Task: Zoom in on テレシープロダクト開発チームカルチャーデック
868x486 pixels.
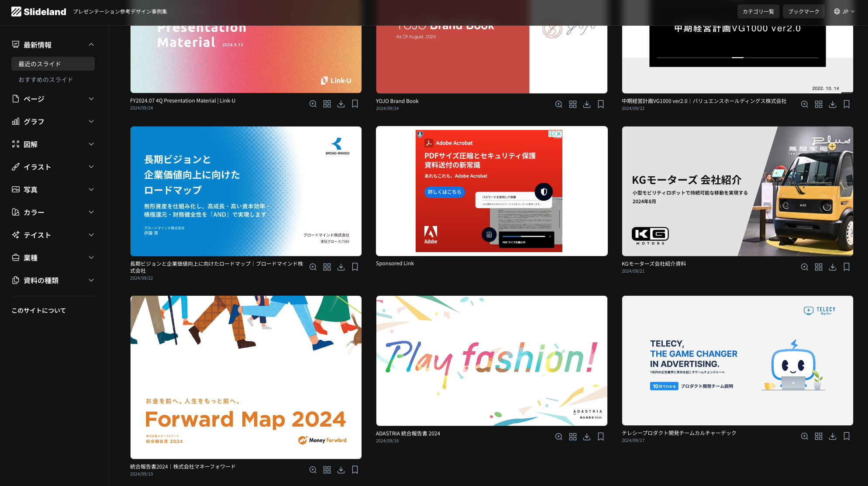Action: click(x=804, y=436)
